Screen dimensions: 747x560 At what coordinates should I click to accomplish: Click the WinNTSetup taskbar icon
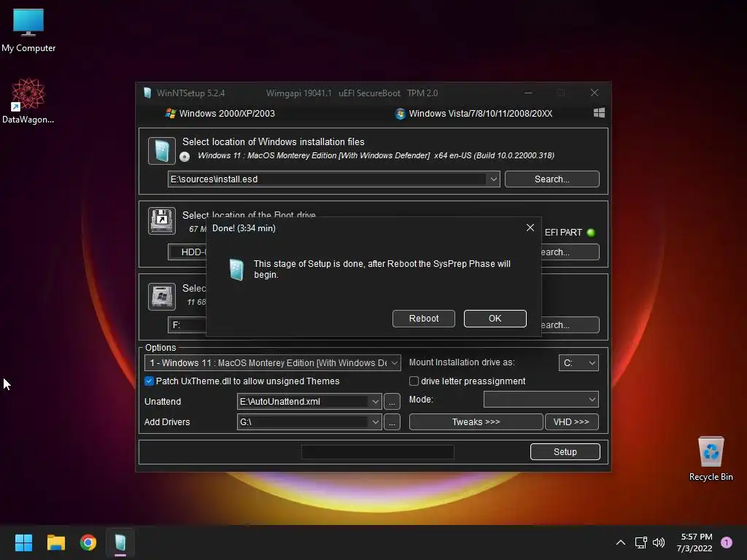tap(120, 542)
